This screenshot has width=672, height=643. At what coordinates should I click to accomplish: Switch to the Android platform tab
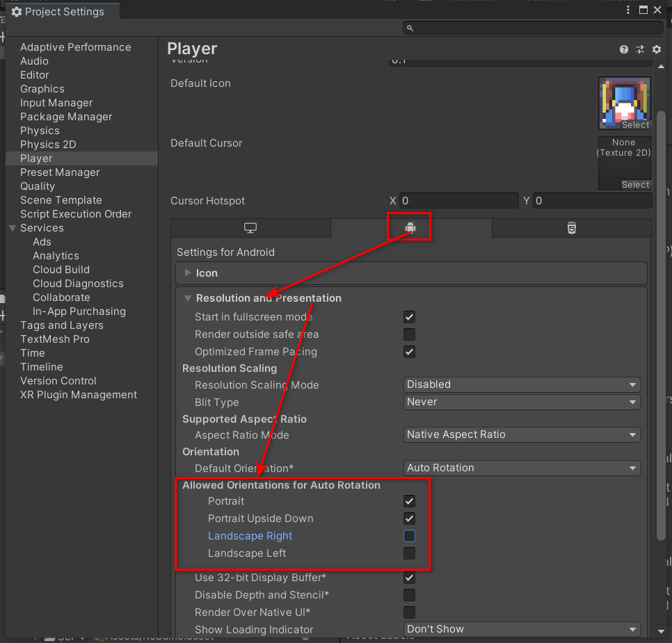[x=410, y=228]
